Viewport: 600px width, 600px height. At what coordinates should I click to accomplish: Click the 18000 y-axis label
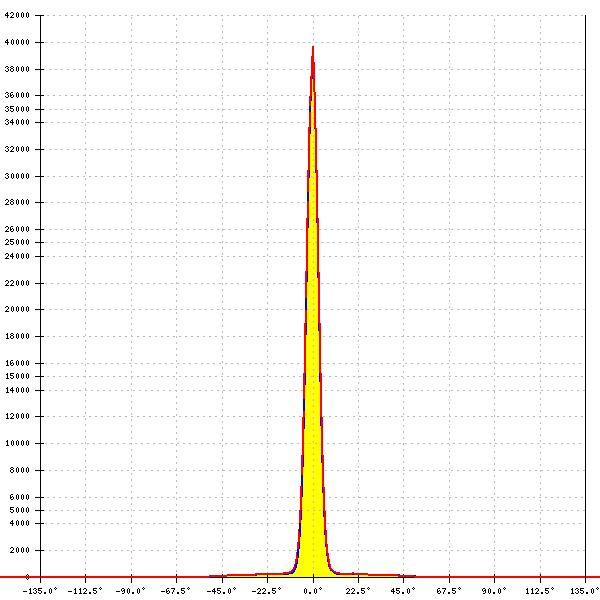pos(17,336)
